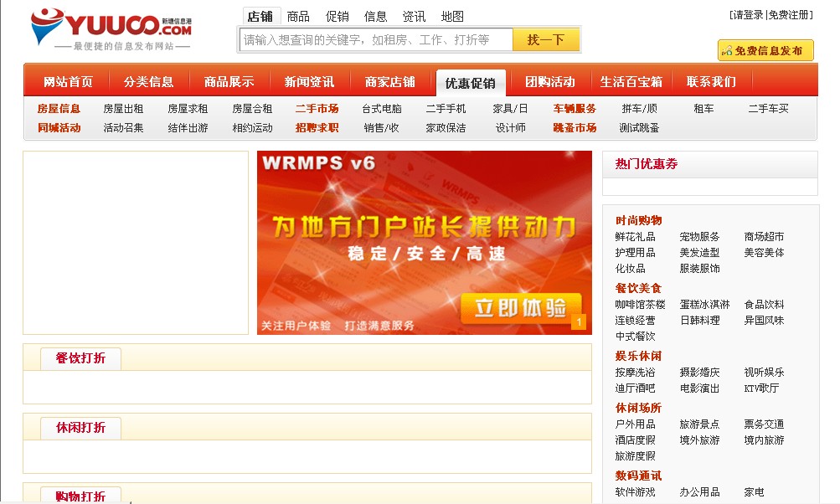Open the 咖啡馆茶楼 coupon category
The height and width of the screenshot is (504, 840).
640,305
